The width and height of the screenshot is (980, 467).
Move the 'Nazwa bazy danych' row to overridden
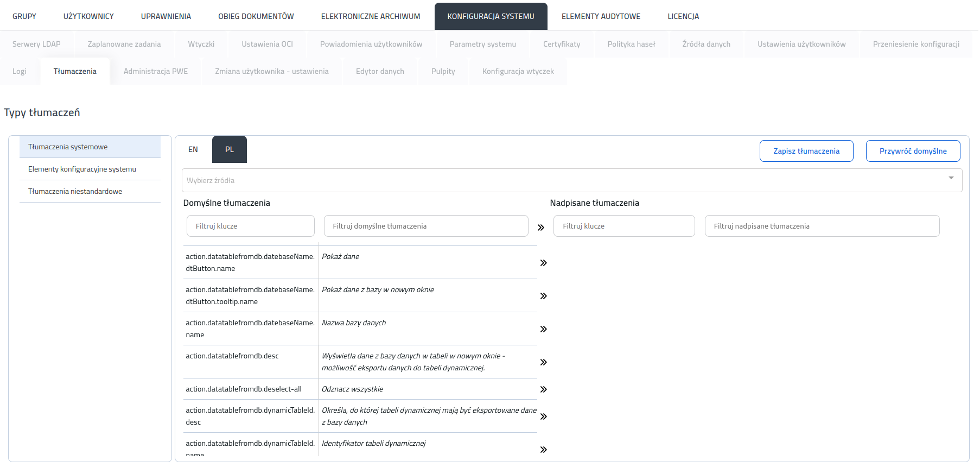pos(543,329)
